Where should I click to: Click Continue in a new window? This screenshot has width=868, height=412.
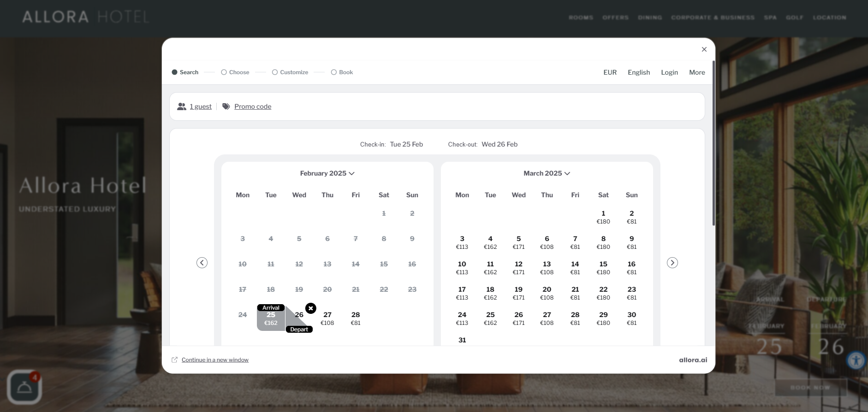pos(215,360)
